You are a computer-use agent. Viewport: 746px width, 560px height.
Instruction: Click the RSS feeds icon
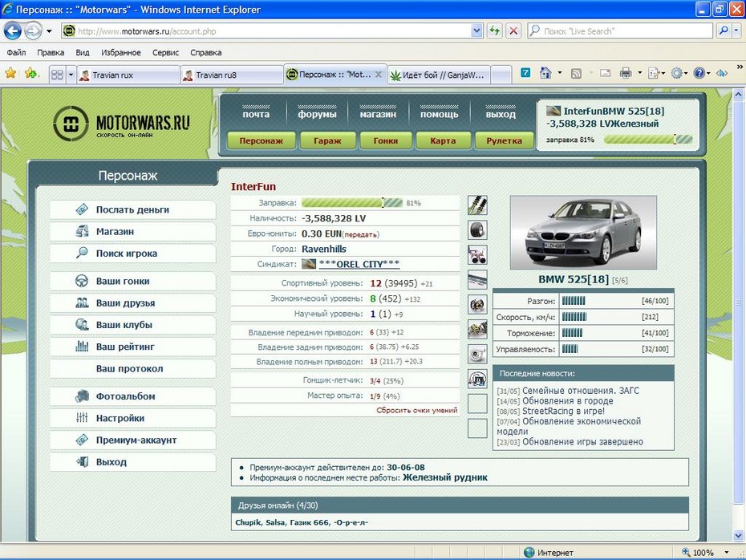tap(576, 73)
